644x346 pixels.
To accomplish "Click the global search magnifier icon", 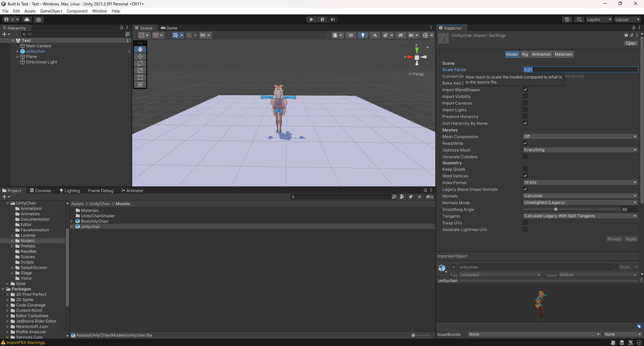I will coord(579,19).
